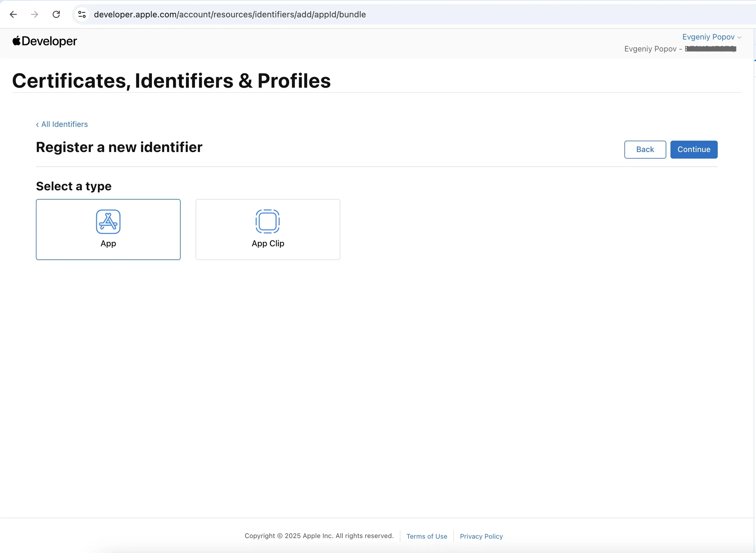Open site information icon in address bar
Image resolution: width=756 pixels, height=553 pixels.
pyautogui.click(x=82, y=14)
